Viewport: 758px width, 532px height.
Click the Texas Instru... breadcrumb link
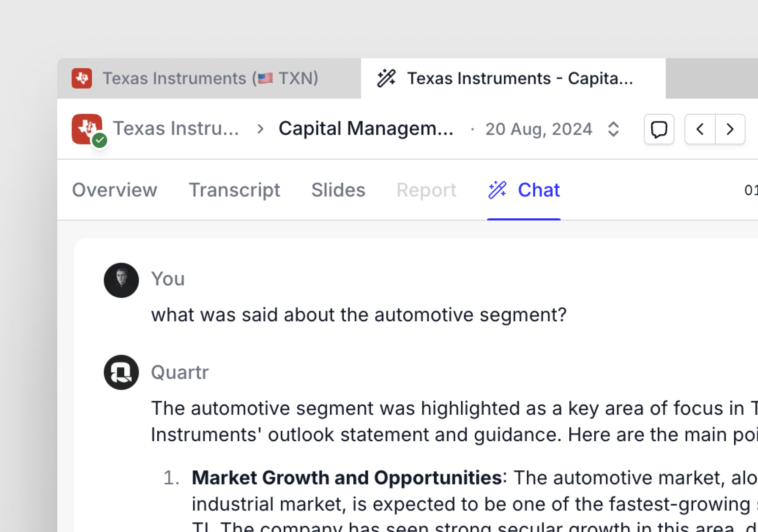(176, 129)
